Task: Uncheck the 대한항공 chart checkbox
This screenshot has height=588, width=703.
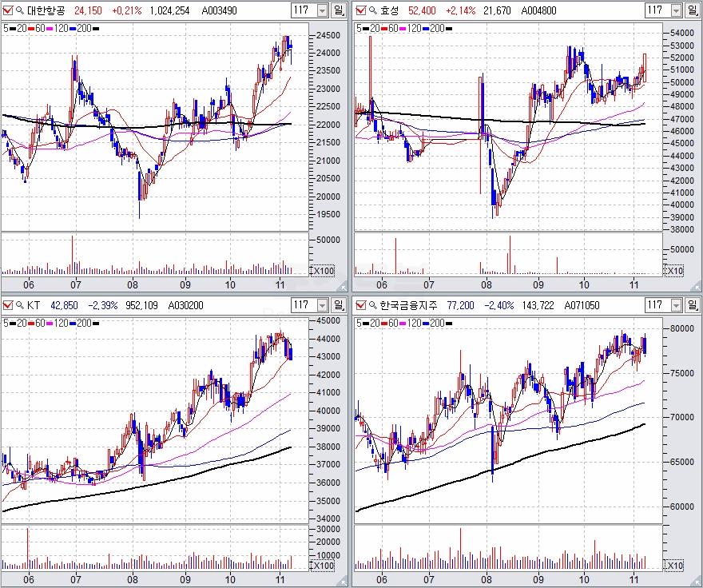Action: [x=8, y=10]
